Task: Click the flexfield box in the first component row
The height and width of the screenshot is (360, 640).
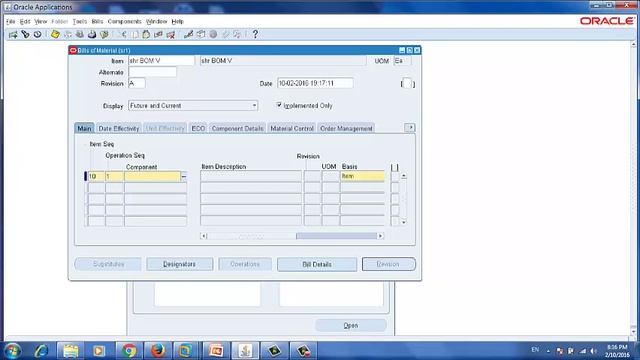Action: tap(395, 176)
